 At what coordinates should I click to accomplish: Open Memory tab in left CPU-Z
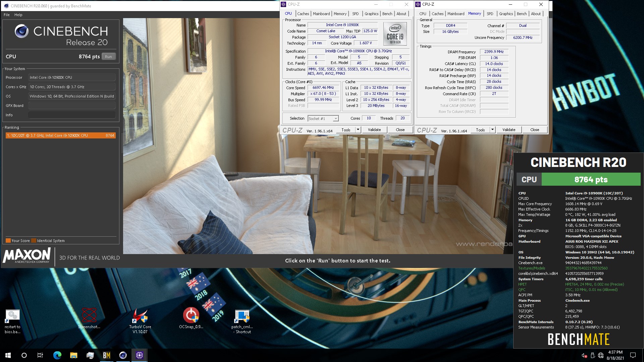pyautogui.click(x=340, y=14)
